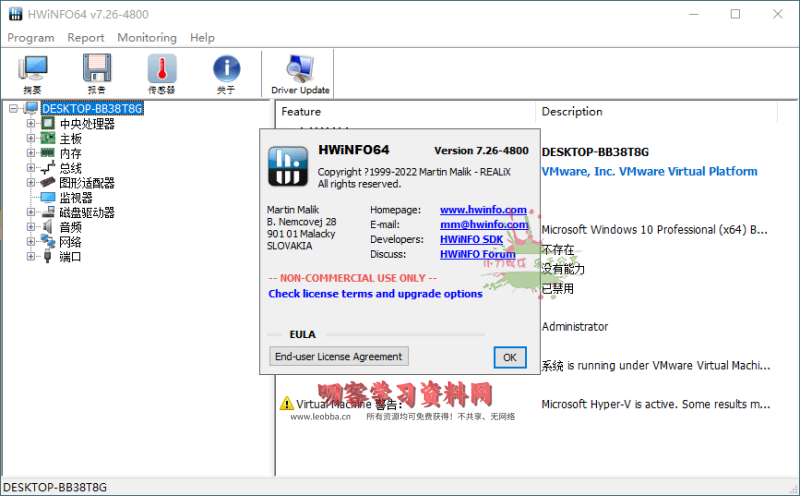Image resolution: width=800 pixels, height=496 pixels.
Task: Open the Program menu
Action: 31,38
